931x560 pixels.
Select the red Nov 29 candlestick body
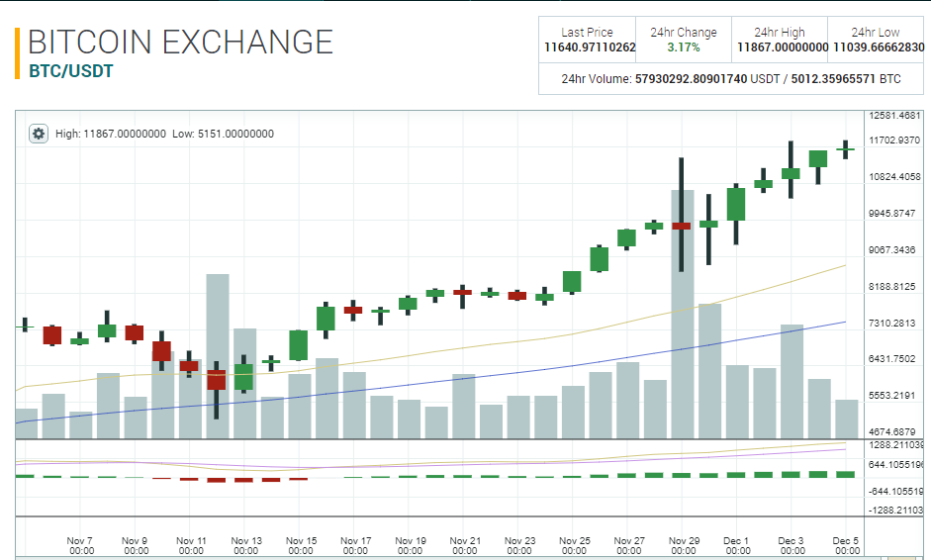coord(682,226)
